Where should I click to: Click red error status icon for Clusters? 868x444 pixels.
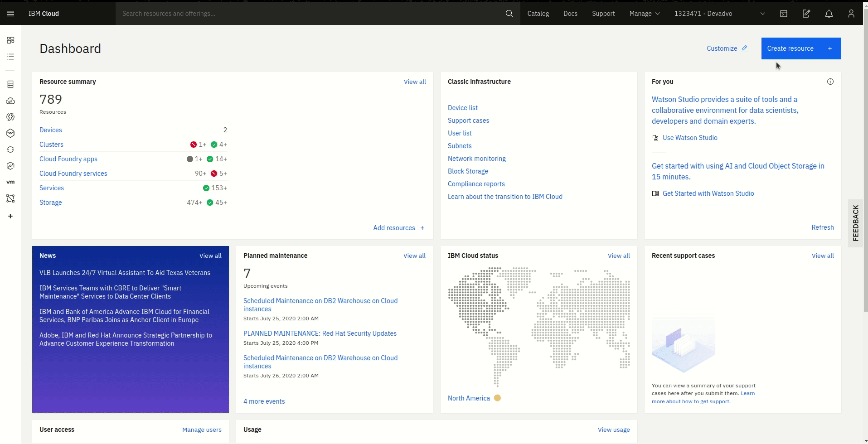(194, 145)
